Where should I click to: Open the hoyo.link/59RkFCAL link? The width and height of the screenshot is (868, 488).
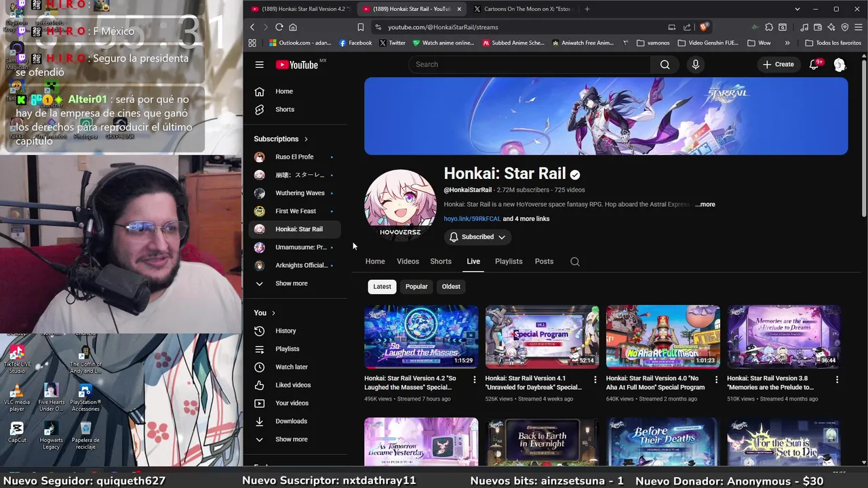pyautogui.click(x=472, y=219)
